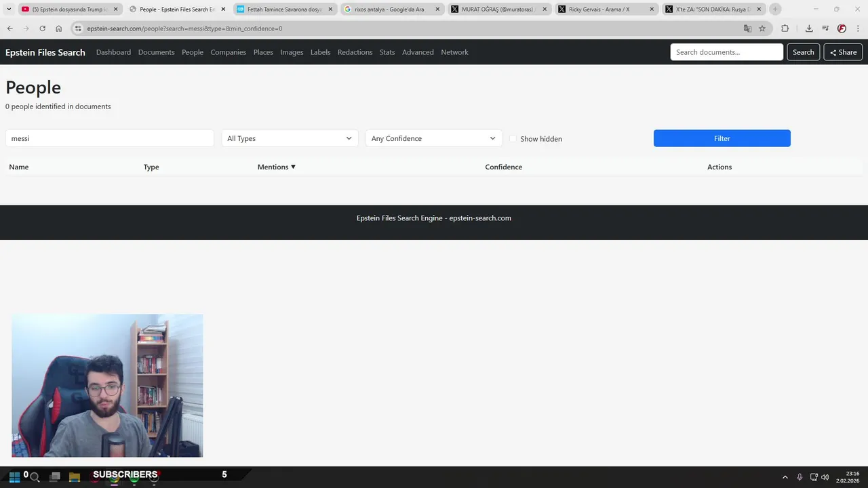Click the browser forward arrow

26,28
